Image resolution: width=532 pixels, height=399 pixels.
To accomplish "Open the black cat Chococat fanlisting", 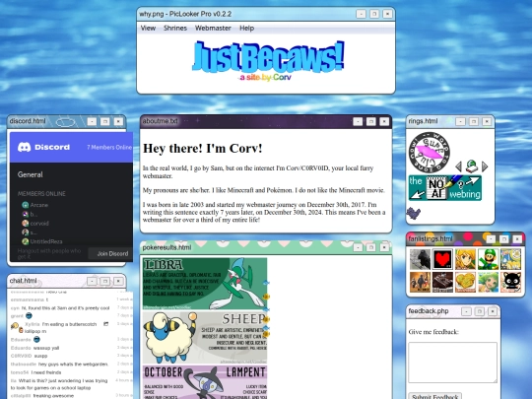I will (510, 282).
